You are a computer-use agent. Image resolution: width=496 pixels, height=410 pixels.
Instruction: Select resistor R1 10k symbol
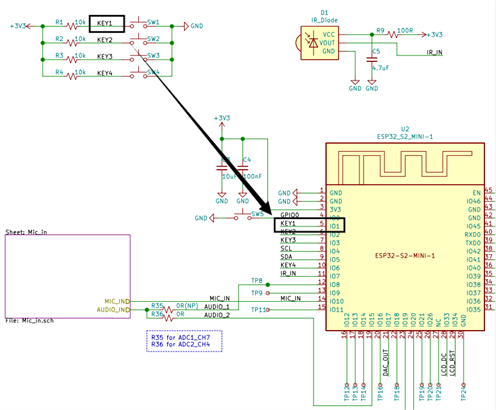click(x=72, y=26)
